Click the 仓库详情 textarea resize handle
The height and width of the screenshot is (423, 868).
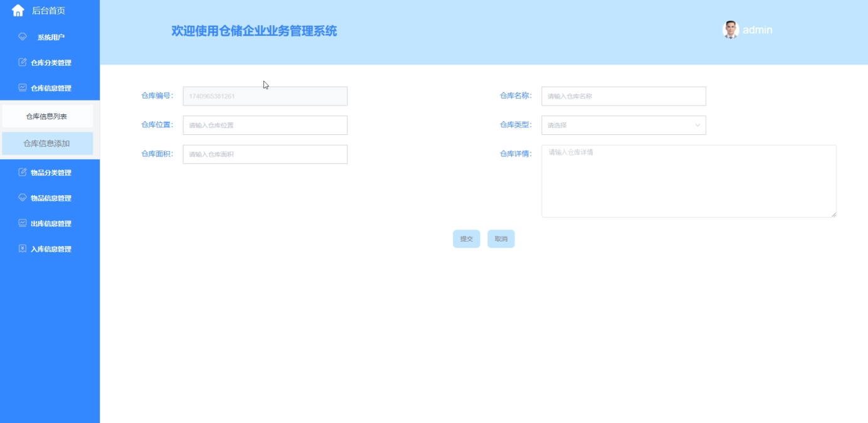tap(834, 215)
